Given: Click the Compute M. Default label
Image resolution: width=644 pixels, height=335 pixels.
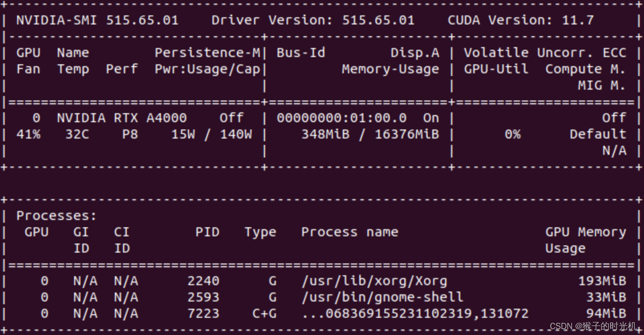Looking at the screenshot, I should 598,134.
